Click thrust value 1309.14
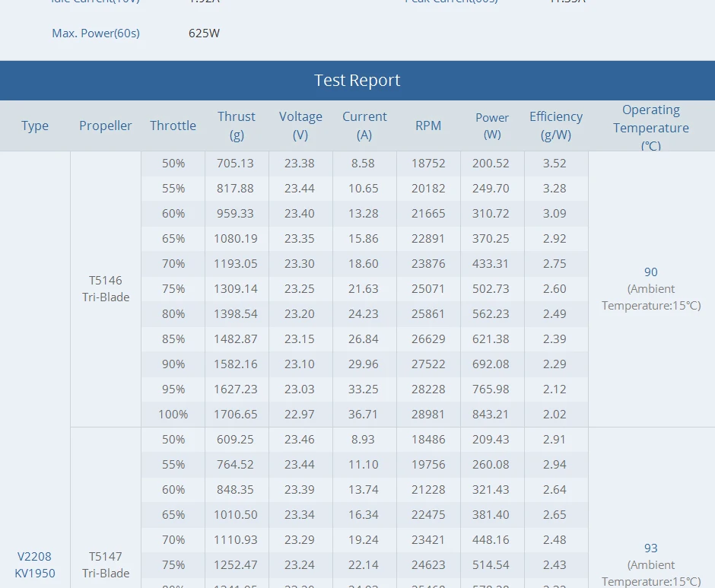 point(235,289)
